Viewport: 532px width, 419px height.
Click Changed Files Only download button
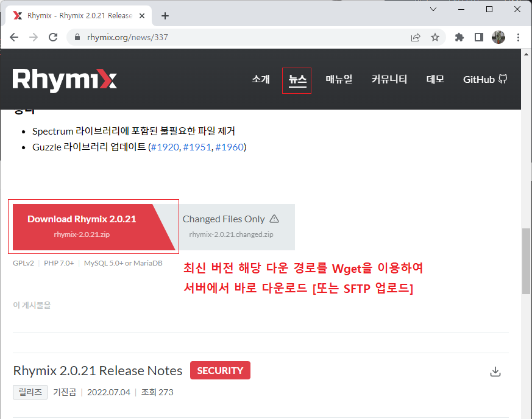click(234, 227)
